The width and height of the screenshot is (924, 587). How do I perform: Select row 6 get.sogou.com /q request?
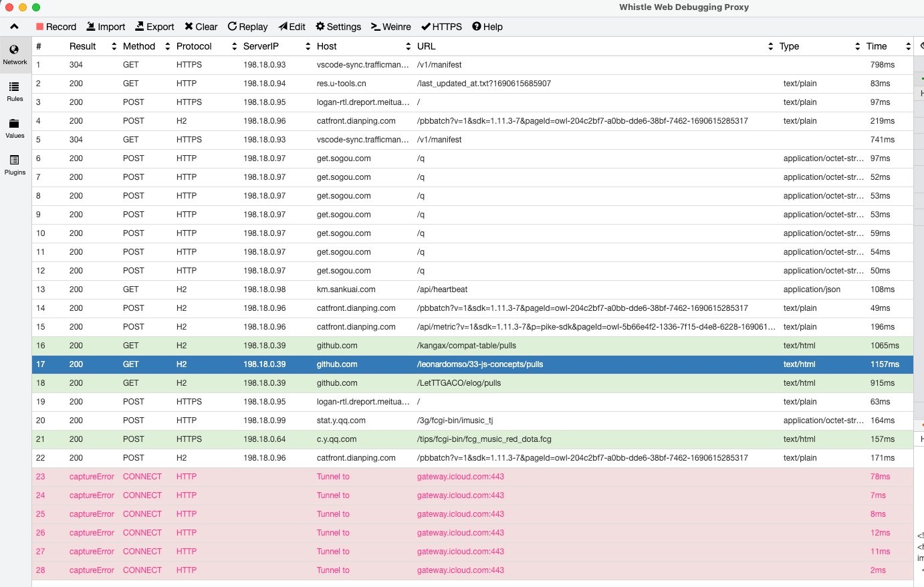tap(473, 158)
